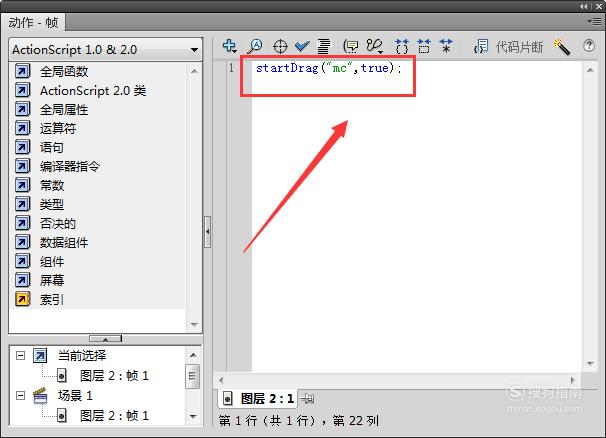The image size is (606, 438).
Task: Click the add new script item plus icon
Action: tap(229, 46)
